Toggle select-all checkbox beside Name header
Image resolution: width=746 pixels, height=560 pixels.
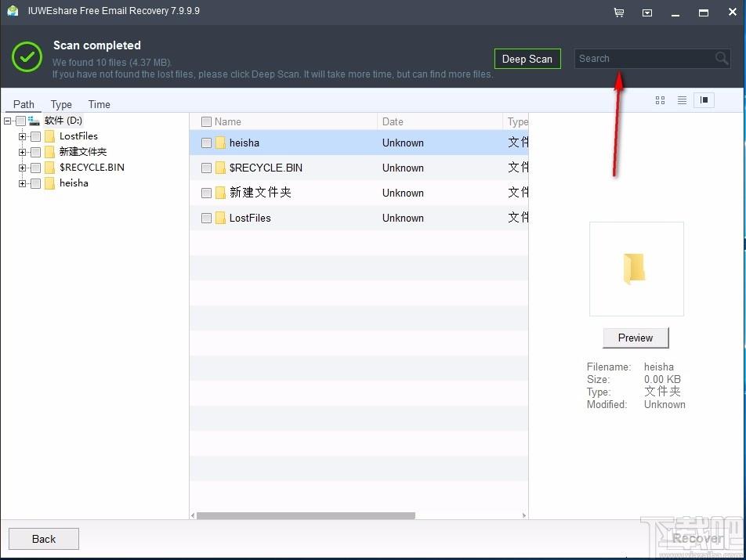pyautogui.click(x=206, y=121)
